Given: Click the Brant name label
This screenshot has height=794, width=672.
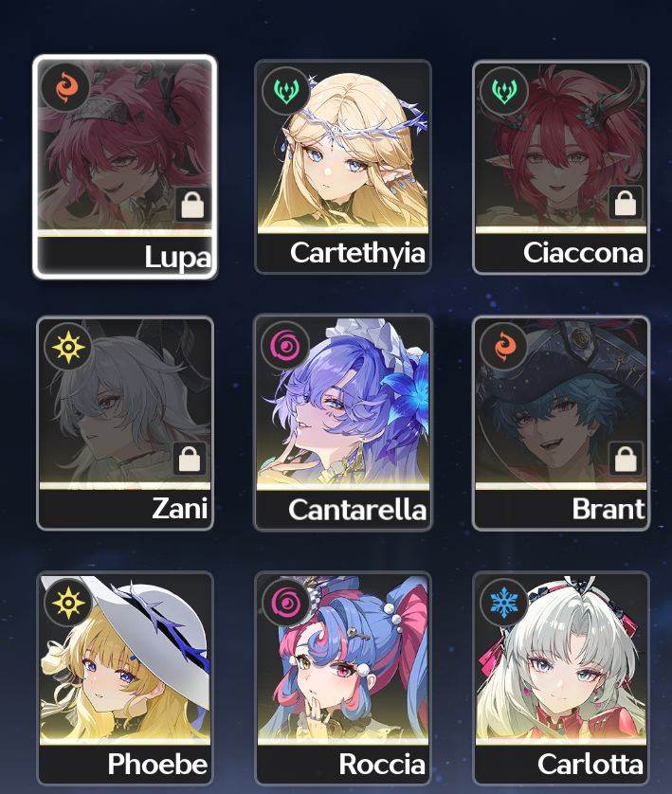Looking at the screenshot, I should pyautogui.click(x=608, y=509).
